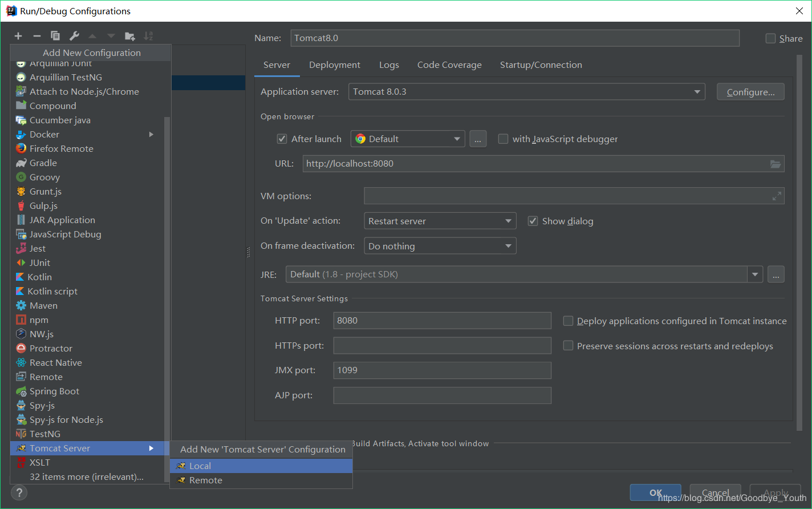Image resolution: width=812 pixels, height=509 pixels.
Task: Select Local Tomcat Server configuration
Action: click(x=261, y=466)
